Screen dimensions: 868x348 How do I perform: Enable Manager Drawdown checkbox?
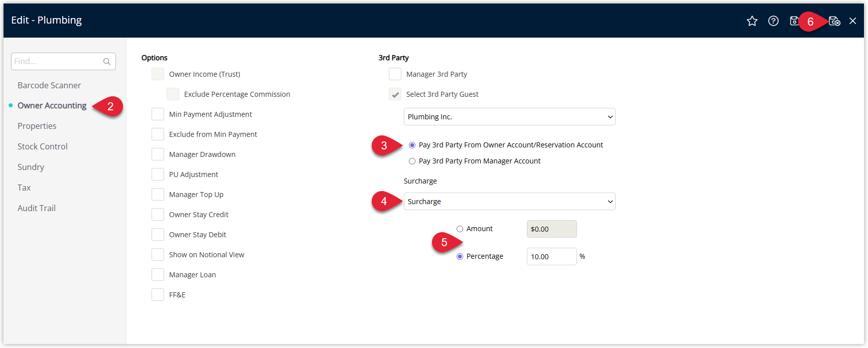point(158,154)
